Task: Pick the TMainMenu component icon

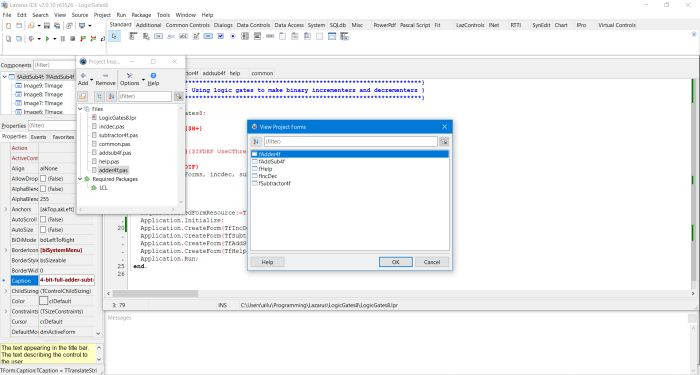Action: point(133,36)
